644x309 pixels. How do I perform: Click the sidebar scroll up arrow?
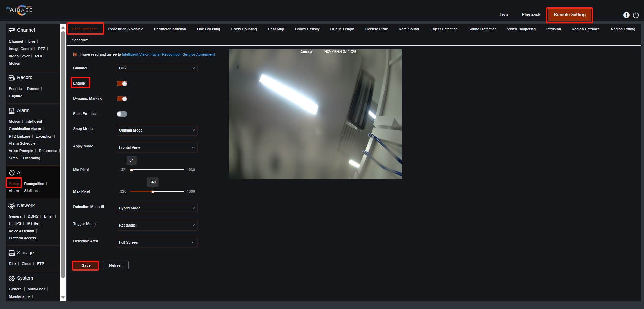coord(63,27)
